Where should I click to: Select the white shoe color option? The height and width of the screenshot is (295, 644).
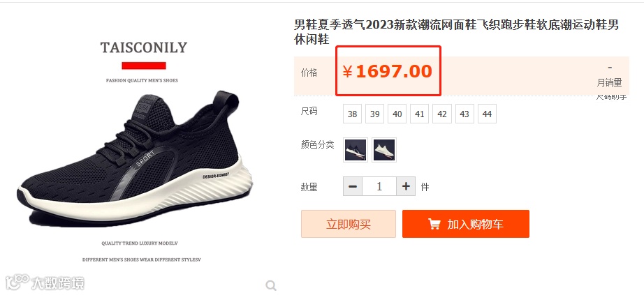384,150
